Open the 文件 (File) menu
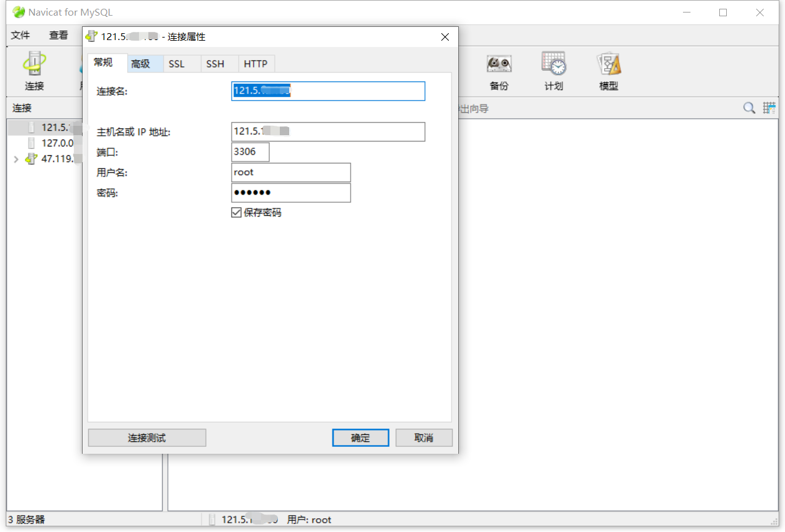 [21, 35]
